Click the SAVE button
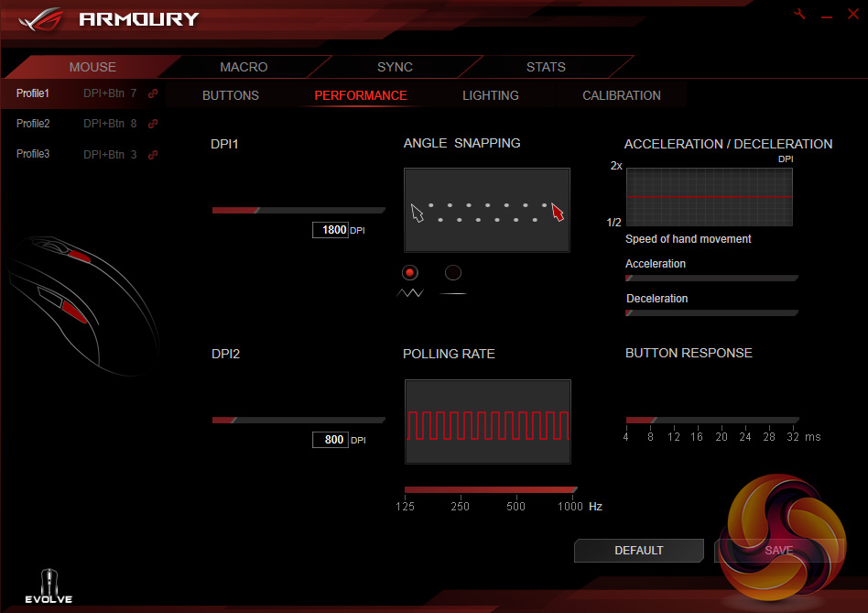The image size is (868, 613). click(779, 551)
